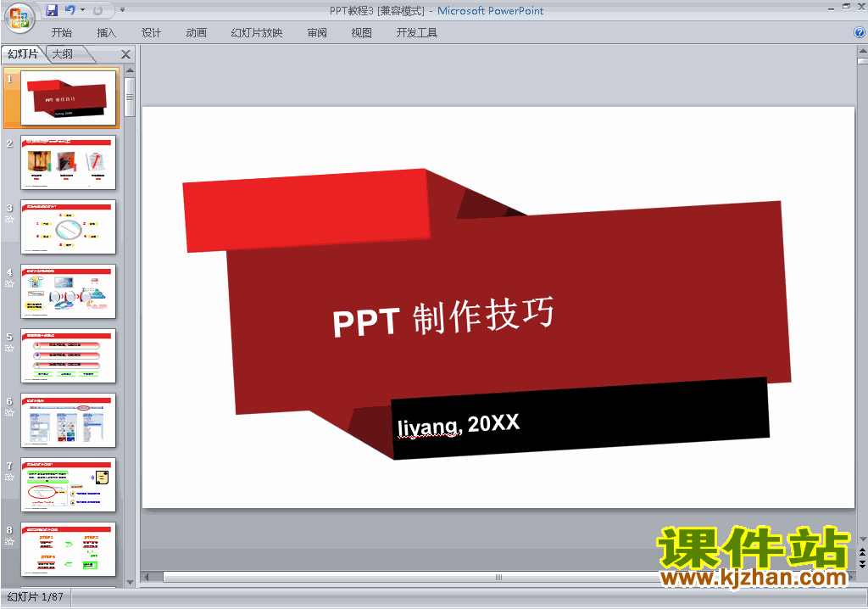This screenshot has width=868, height=609.
Task: Open the 视图 ribbon tab
Action: pyautogui.click(x=361, y=33)
